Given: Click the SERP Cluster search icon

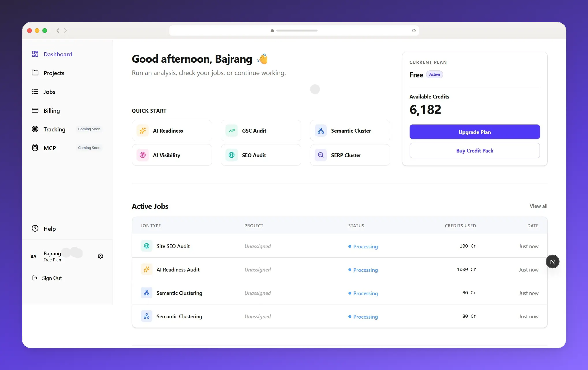Looking at the screenshot, I should point(321,155).
